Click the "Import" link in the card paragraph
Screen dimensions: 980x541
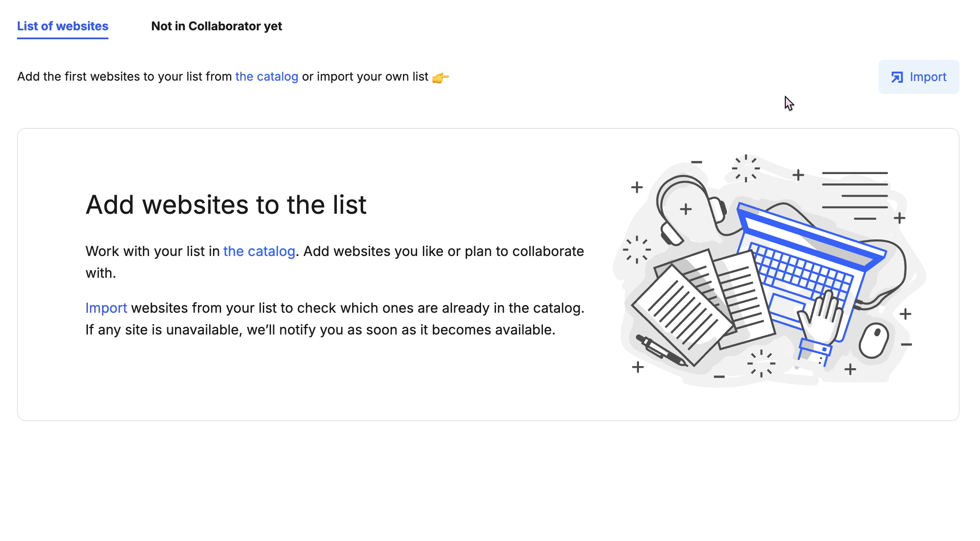(x=106, y=308)
